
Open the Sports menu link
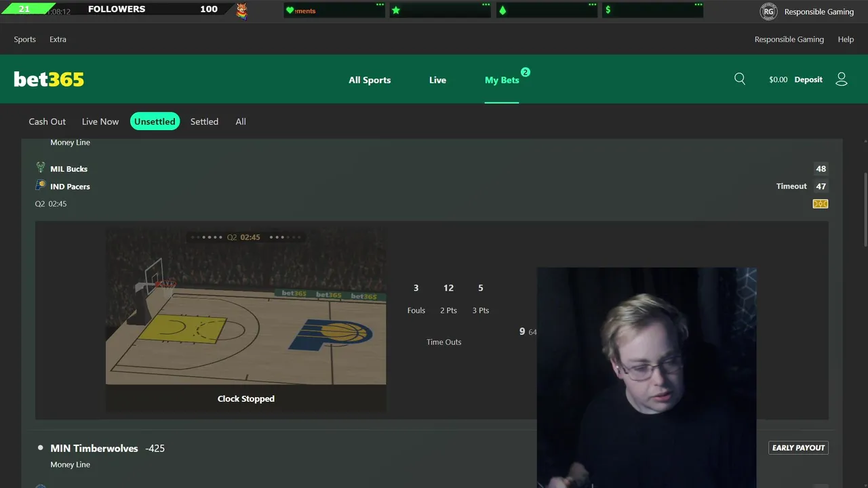click(x=25, y=39)
